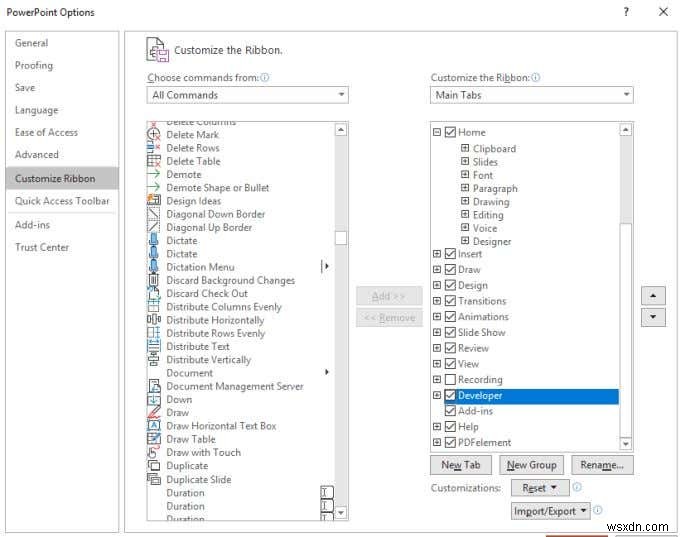This screenshot has width=680, height=537.
Task: Move selected tab down with arrow button
Action: (x=653, y=317)
